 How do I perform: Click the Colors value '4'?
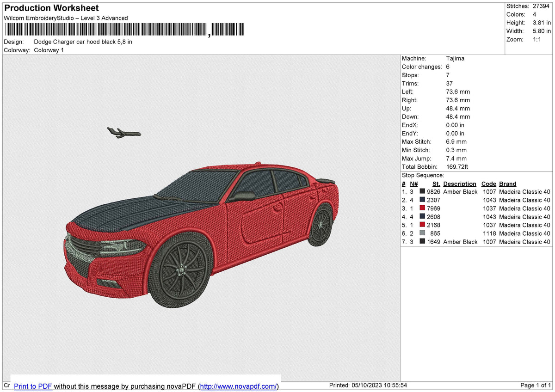(535, 14)
